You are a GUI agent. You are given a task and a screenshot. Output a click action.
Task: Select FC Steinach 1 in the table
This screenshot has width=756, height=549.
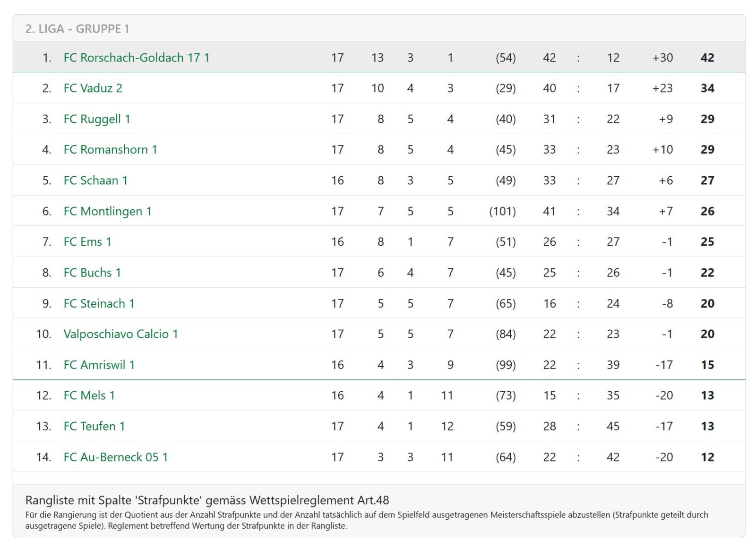coord(99,303)
